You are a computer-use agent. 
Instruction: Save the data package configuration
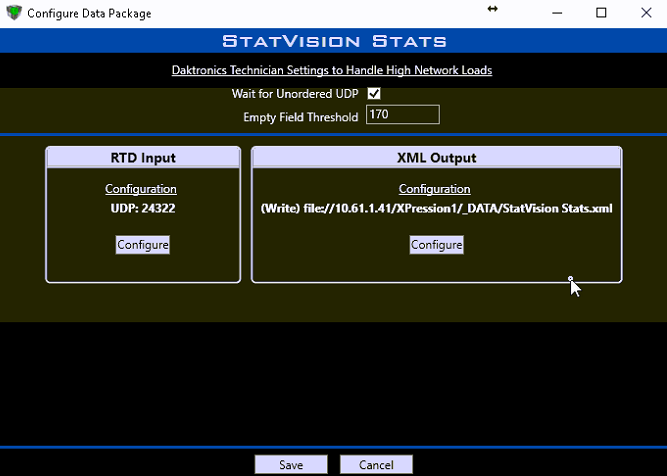click(x=291, y=465)
